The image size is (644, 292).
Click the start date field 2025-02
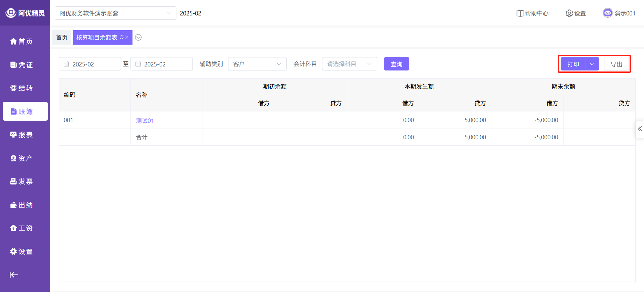90,64
